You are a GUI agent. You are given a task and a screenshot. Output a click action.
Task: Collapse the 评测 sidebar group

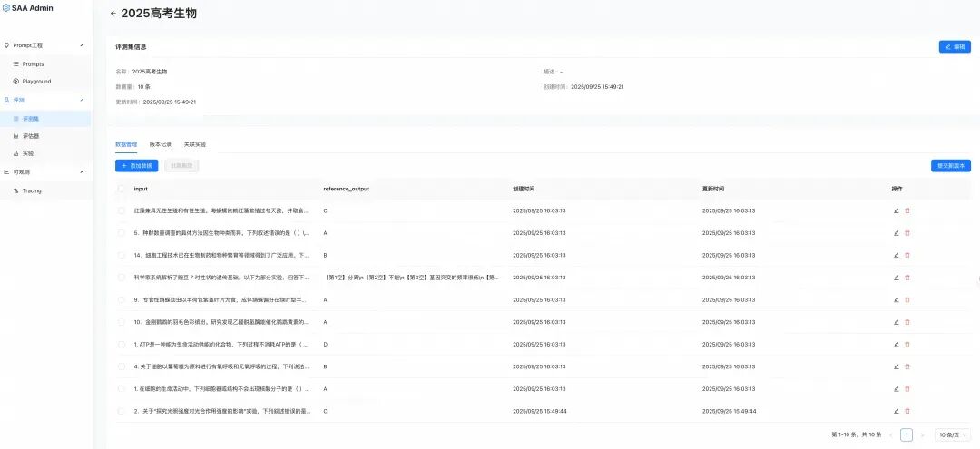pos(82,100)
